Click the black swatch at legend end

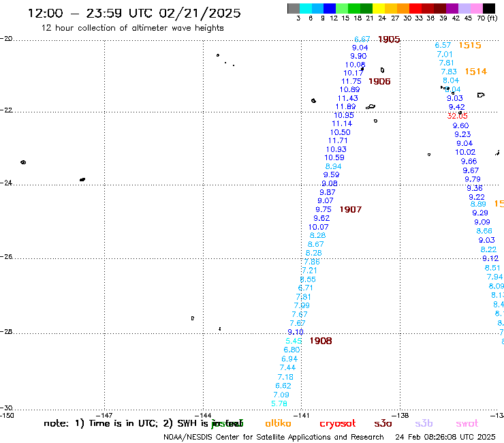[488, 8]
